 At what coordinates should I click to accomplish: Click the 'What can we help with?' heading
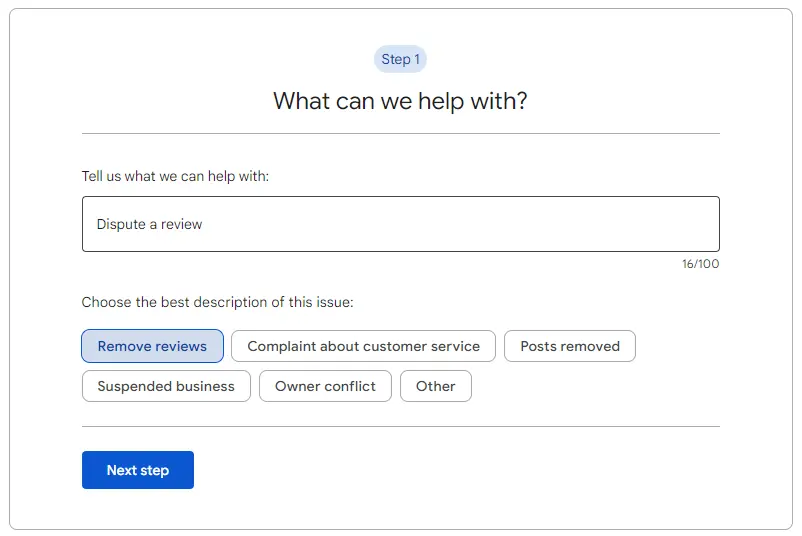point(400,101)
